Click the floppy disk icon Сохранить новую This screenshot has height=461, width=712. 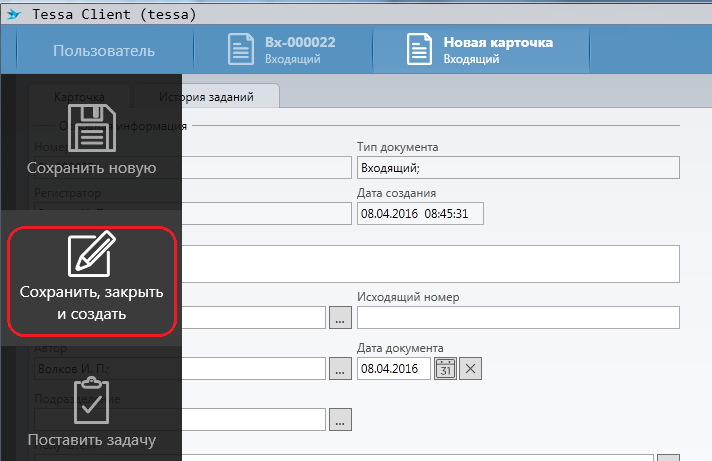pos(91,128)
